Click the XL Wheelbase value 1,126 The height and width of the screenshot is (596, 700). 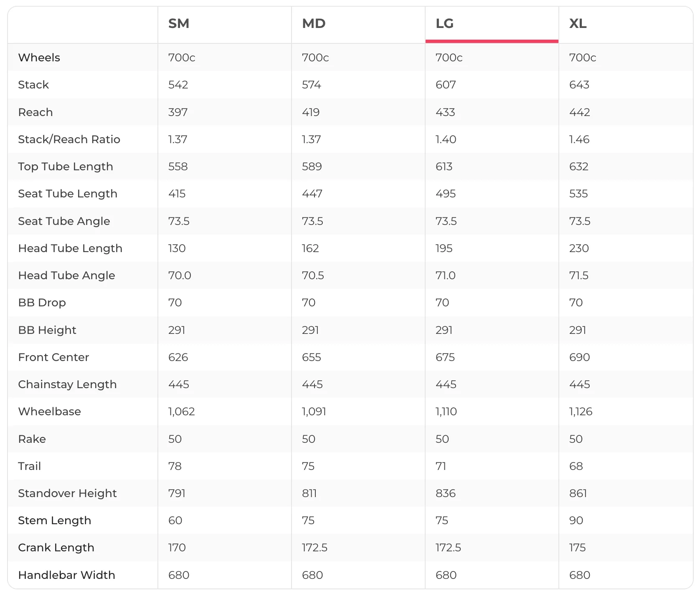(581, 412)
